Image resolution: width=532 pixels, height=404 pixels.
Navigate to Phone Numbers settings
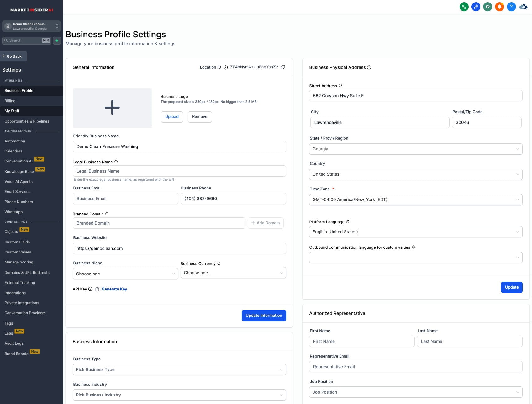point(19,202)
